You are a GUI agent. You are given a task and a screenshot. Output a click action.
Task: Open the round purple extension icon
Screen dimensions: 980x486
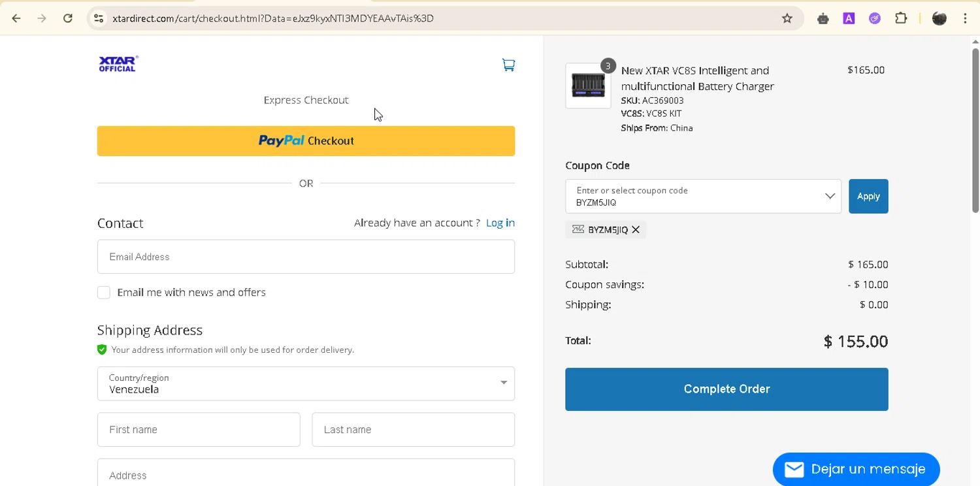click(875, 18)
